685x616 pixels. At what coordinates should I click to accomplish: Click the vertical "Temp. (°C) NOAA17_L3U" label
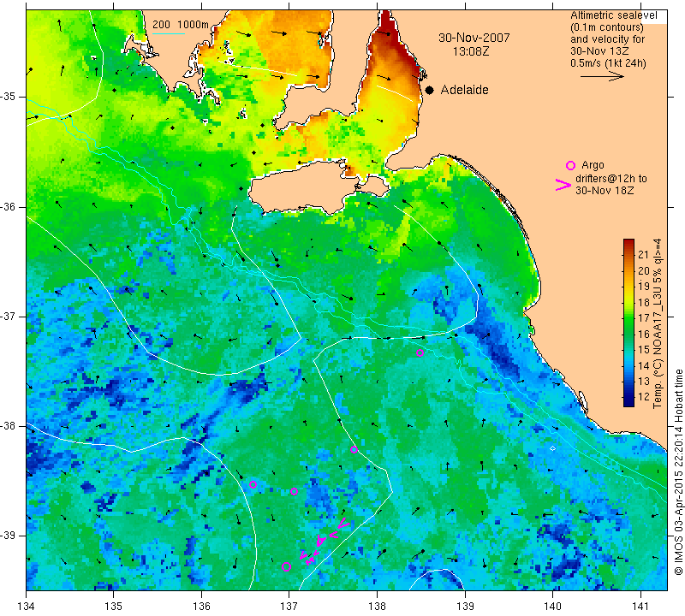point(657,323)
